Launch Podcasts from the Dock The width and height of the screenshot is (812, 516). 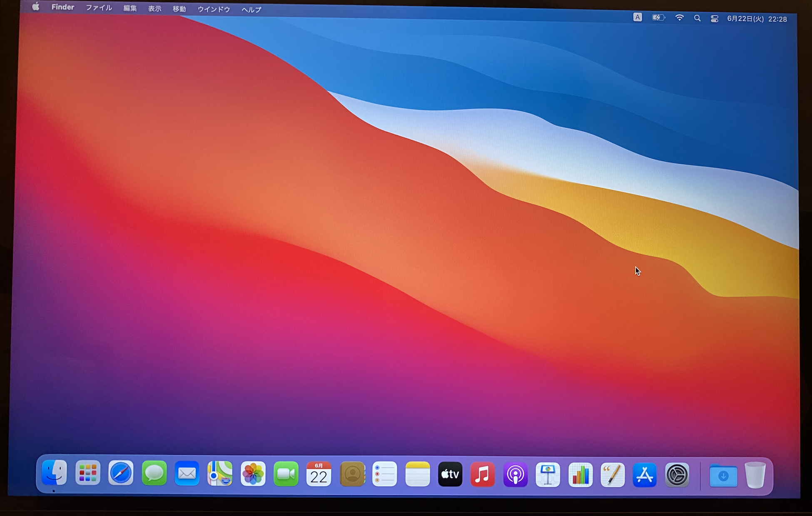click(515, 475)
